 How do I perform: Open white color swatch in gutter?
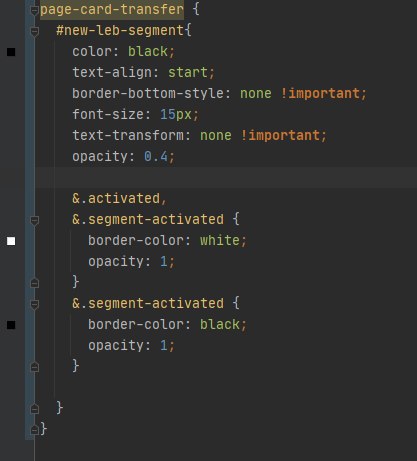click(11, 241)
